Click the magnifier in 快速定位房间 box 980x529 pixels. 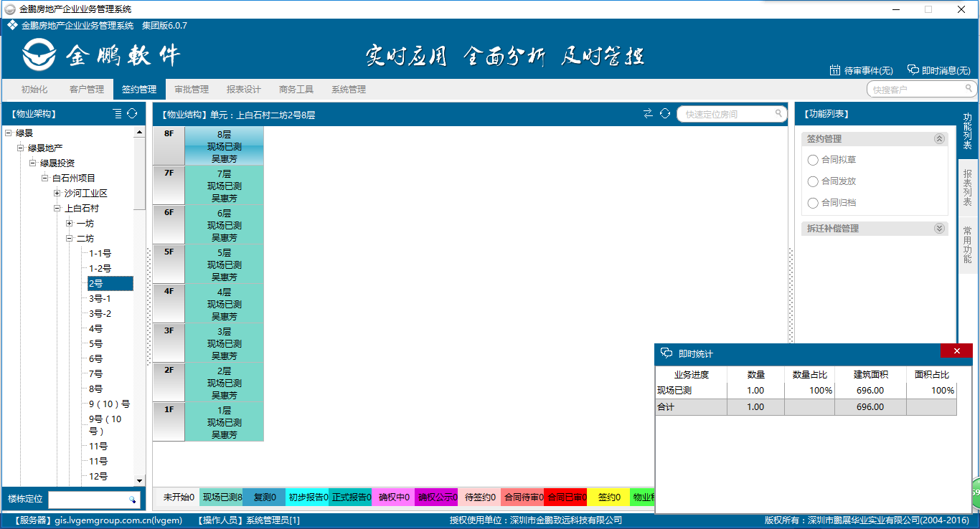778,114
